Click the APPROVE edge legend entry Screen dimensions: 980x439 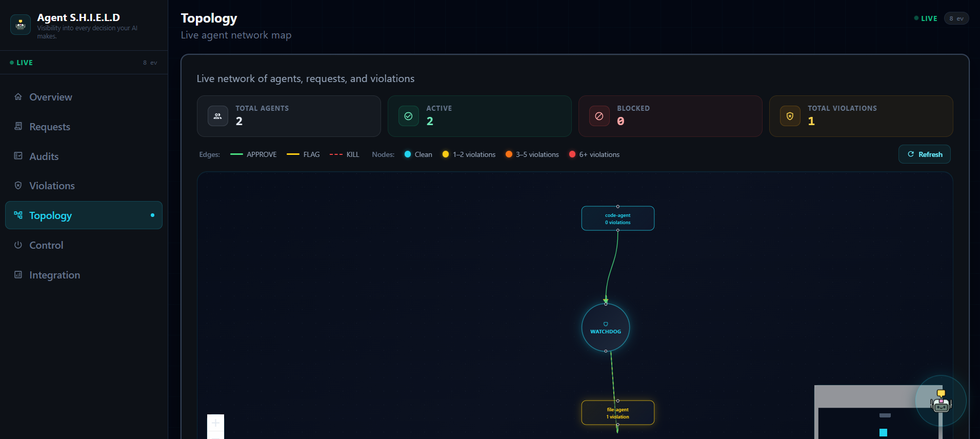(x=253, y=154)
